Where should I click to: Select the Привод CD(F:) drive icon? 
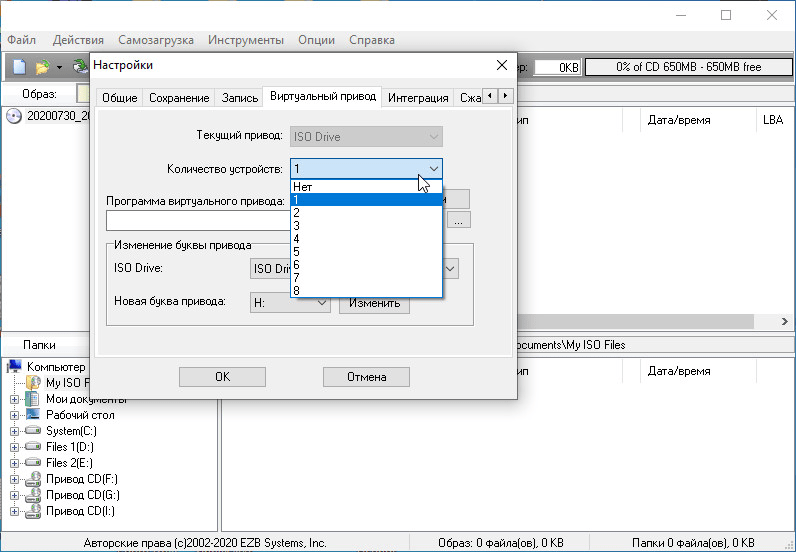[x=32, y=479]
